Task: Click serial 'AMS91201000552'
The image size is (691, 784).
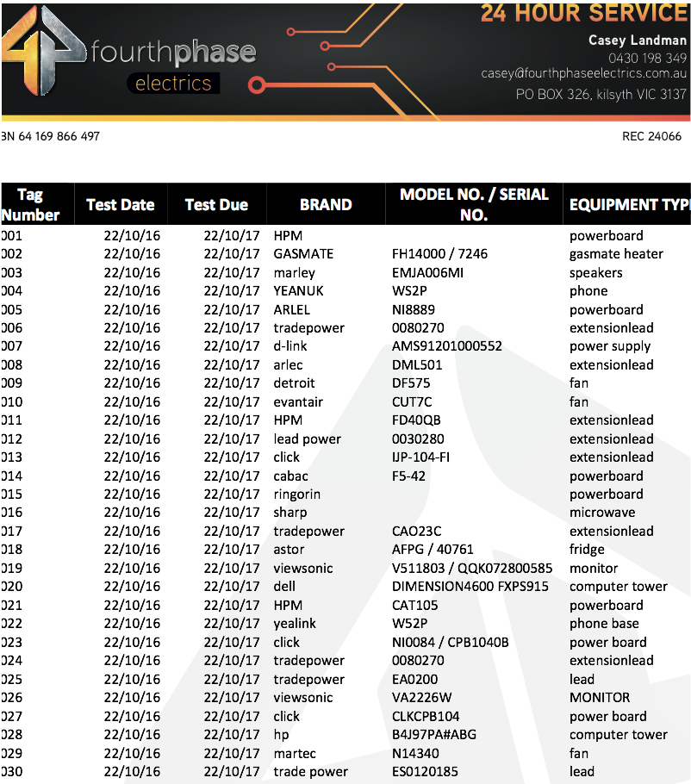Action: [447, 346]
